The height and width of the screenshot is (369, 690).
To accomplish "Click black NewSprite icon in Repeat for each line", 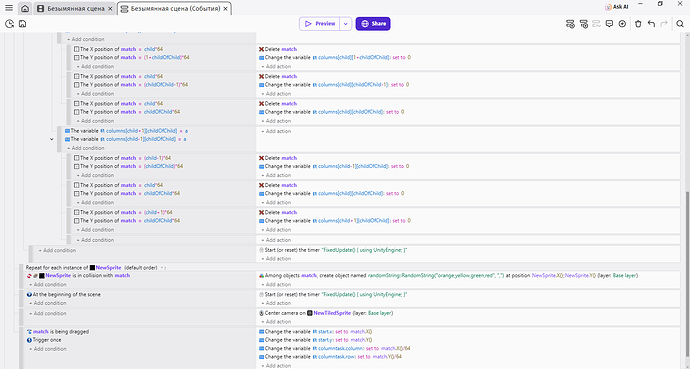I will (x=92, y=267).
